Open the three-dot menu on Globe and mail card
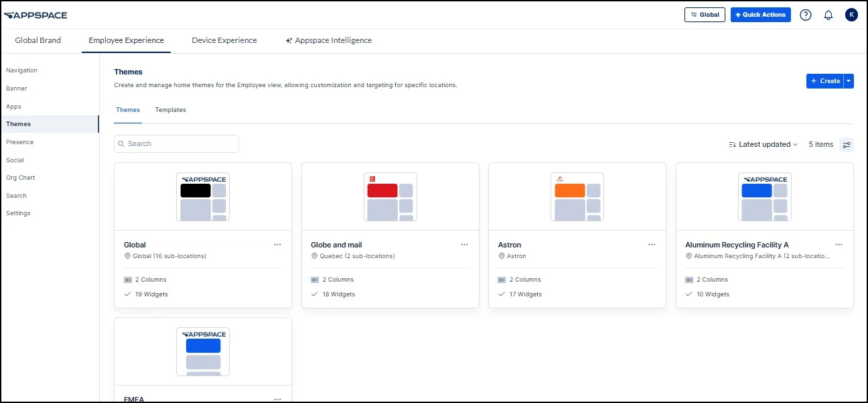 click(x=465, y=245)
